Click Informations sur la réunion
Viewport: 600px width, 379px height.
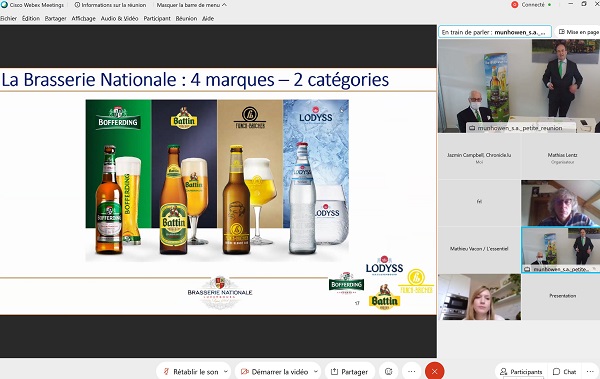pos(110,5)
